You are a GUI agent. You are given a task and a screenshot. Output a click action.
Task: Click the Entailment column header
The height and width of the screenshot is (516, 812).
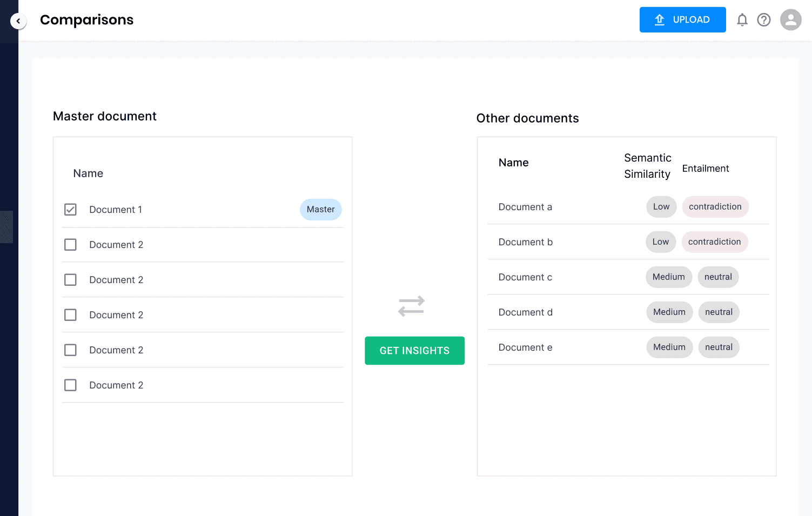tap(705, 169)
